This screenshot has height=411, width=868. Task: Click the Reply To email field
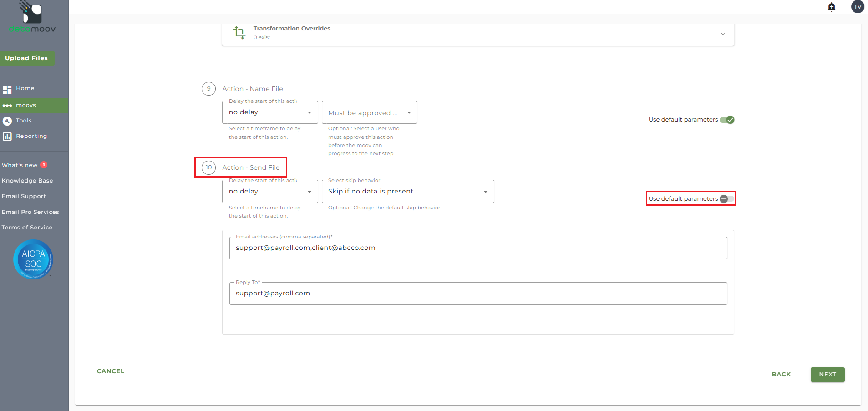pos(478,294)
